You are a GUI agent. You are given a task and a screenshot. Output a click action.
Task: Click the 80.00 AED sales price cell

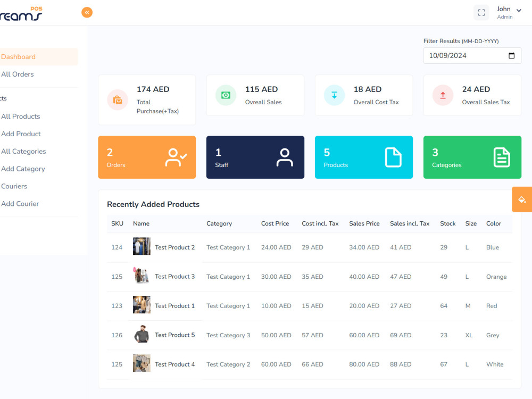[364, 364]
